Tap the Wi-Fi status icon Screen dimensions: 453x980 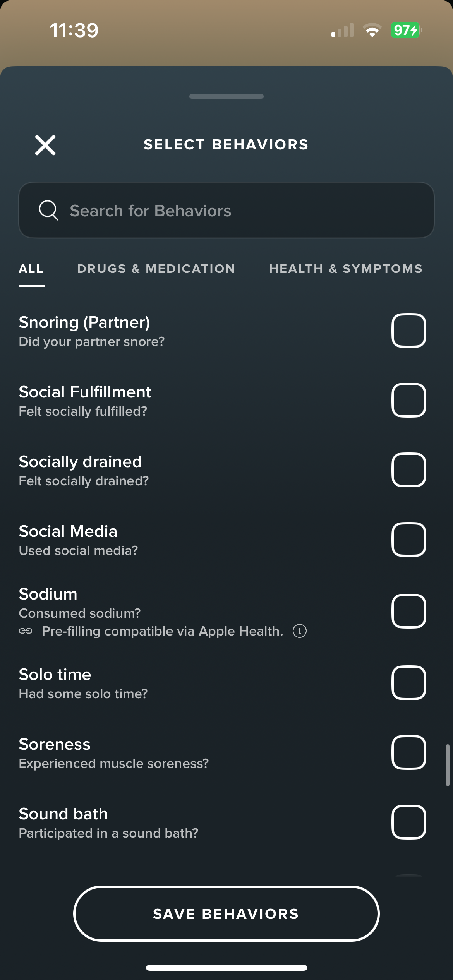(372, 30)
